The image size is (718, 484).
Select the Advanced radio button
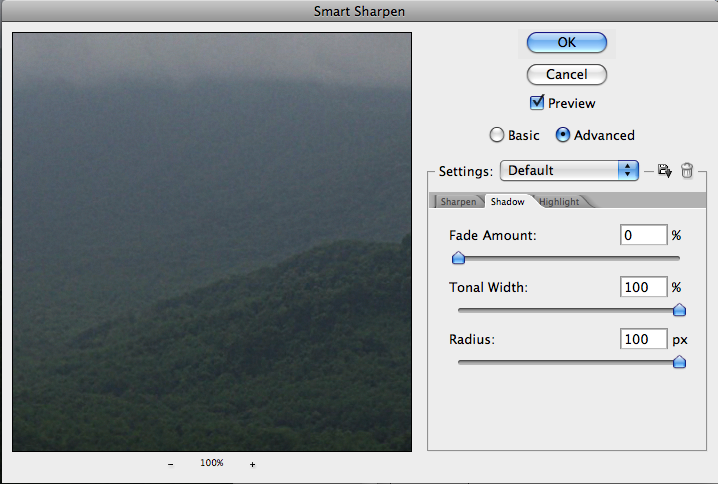pos(563,135)
